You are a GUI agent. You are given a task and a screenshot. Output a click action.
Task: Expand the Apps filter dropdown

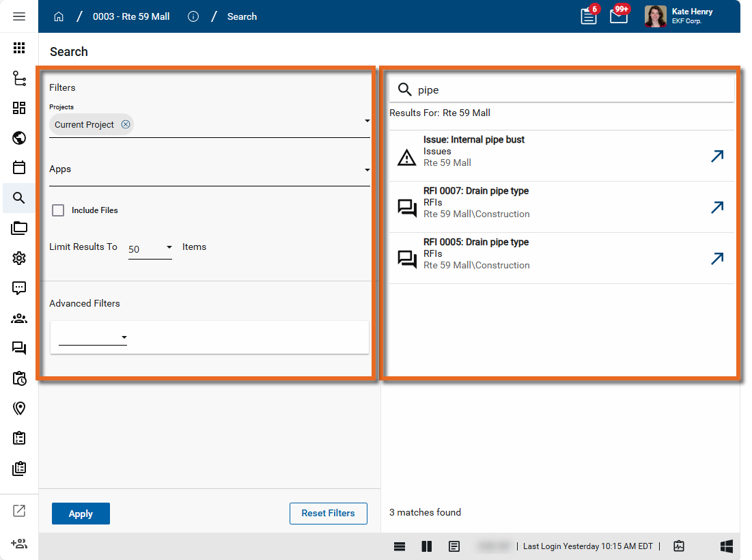tap(367, 170)
